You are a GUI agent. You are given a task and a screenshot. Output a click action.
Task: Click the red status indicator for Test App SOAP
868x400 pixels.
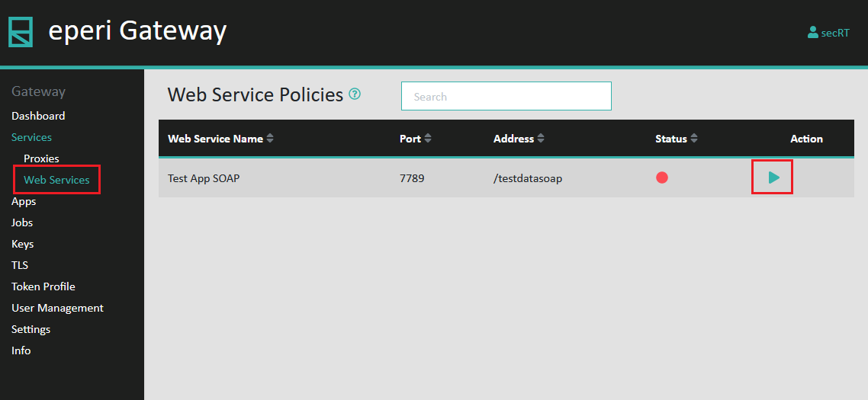click(x=661, y=178)
